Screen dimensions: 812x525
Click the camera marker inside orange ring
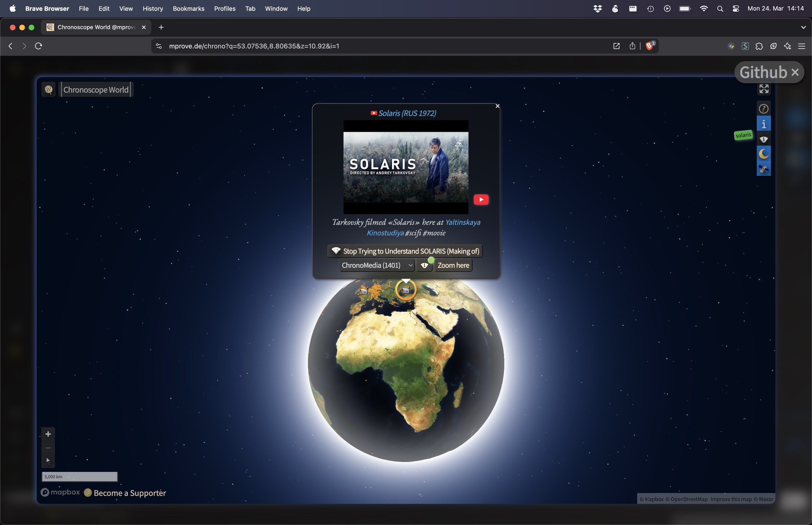(406, 290)
